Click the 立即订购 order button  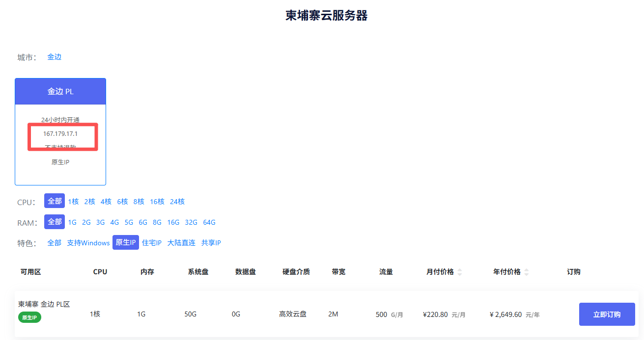click(607, 314)
